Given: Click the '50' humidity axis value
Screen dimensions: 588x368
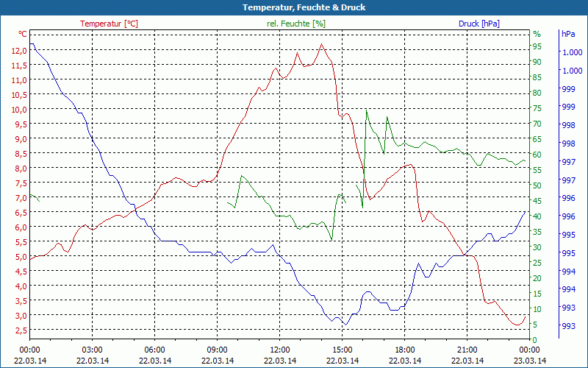Looking at the screenshot, I should 537,185.
